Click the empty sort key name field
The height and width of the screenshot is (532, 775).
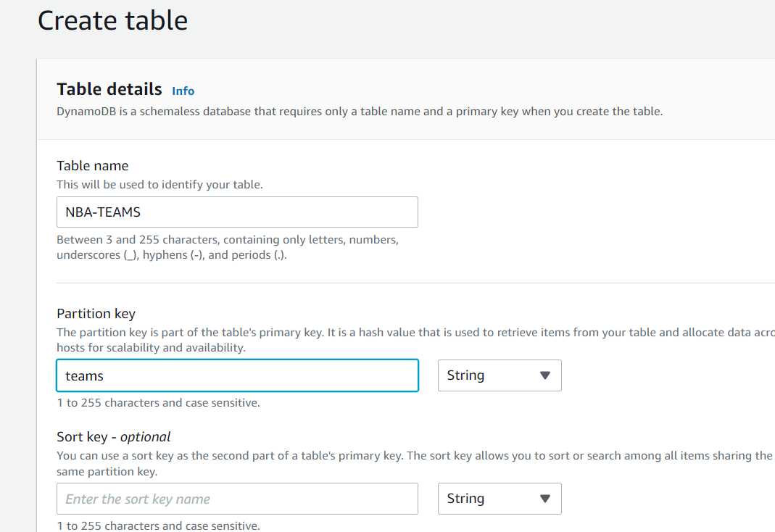coord(237,498)
